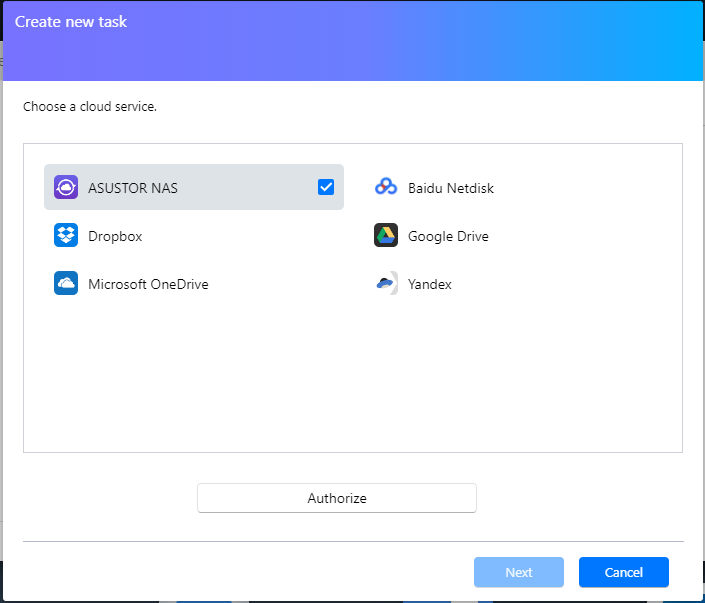
Task: Select the ASUSTOR NAS cloud icon
Action: tap(66, 187)
